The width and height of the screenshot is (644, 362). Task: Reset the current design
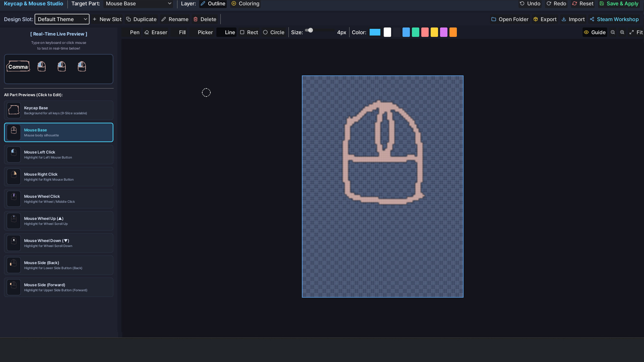coord(583,4)
